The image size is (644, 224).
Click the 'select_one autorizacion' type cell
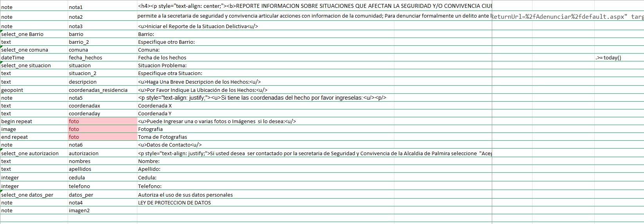34,153
